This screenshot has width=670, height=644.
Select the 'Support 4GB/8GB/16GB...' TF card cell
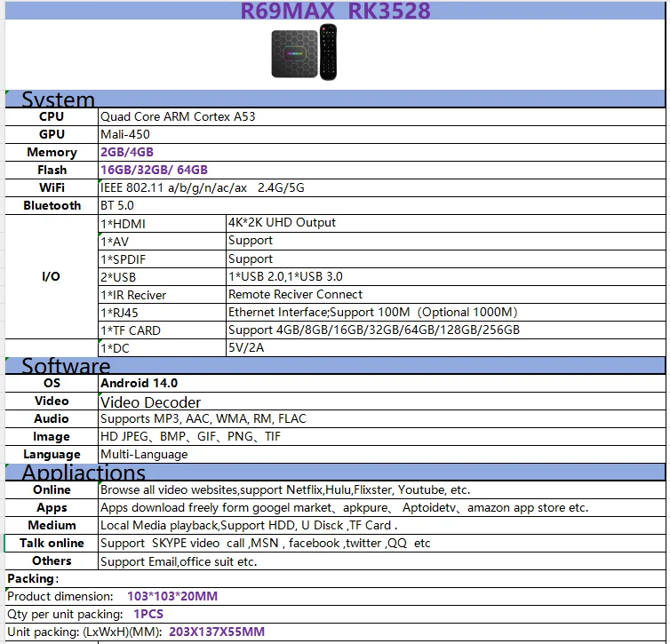[446, 330]
